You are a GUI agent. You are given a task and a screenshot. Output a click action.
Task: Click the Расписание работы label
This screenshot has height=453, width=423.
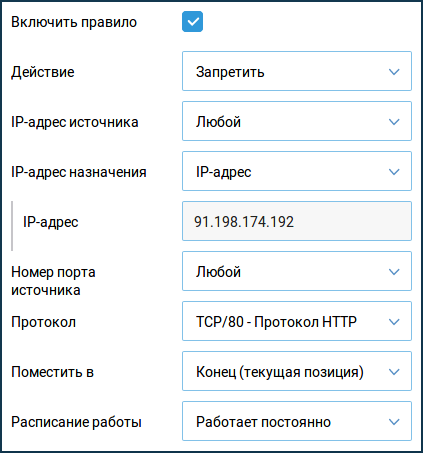point(76,422)
